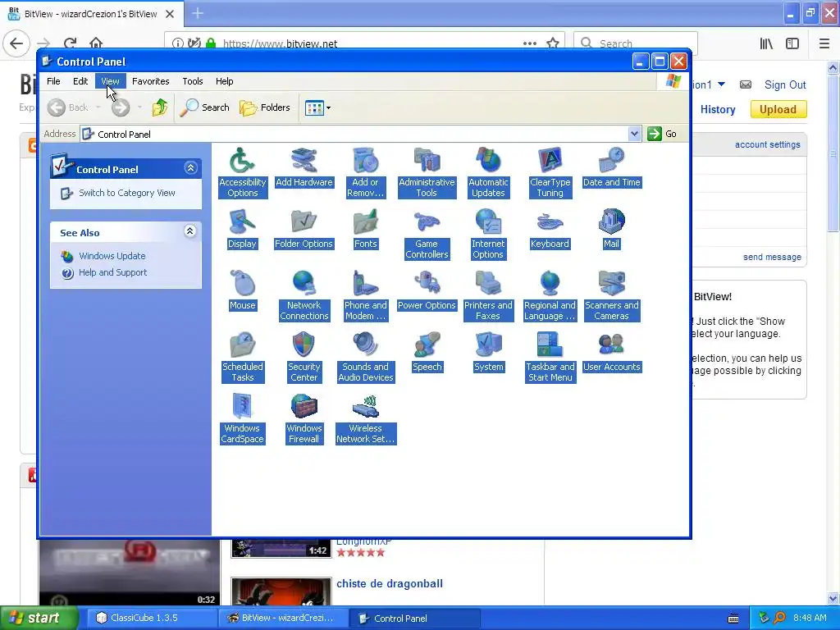Open History link on BitView page
840x630 pixels.
click(x=718, y=109)
